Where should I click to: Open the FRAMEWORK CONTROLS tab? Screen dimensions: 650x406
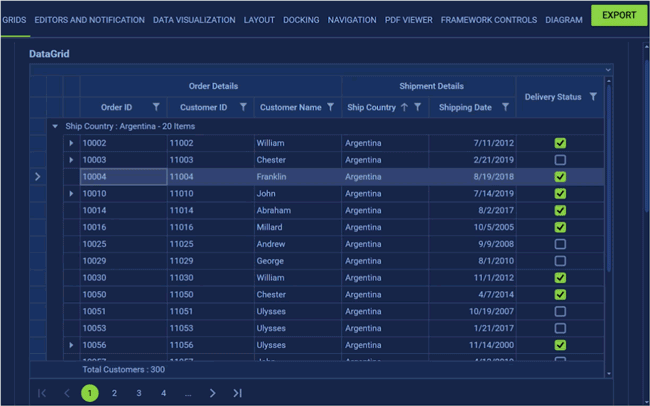489,20
